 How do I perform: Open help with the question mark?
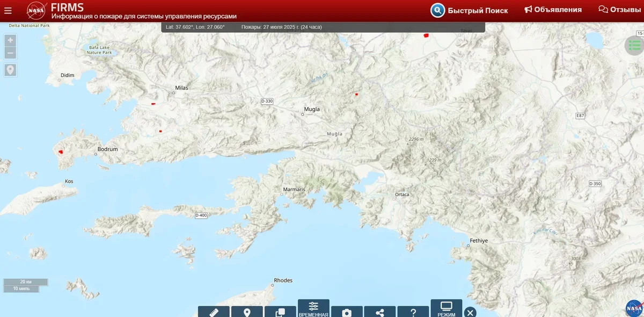413,312
